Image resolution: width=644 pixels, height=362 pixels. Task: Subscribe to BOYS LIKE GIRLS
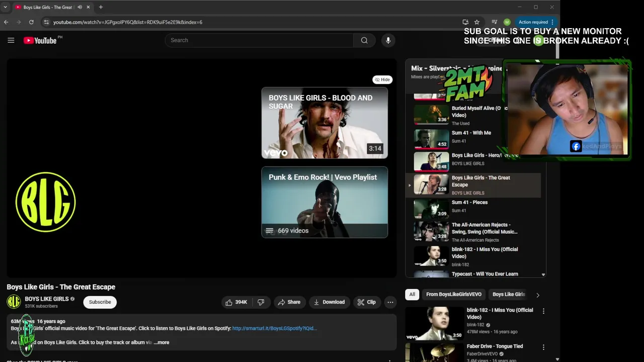pos(100,302)
